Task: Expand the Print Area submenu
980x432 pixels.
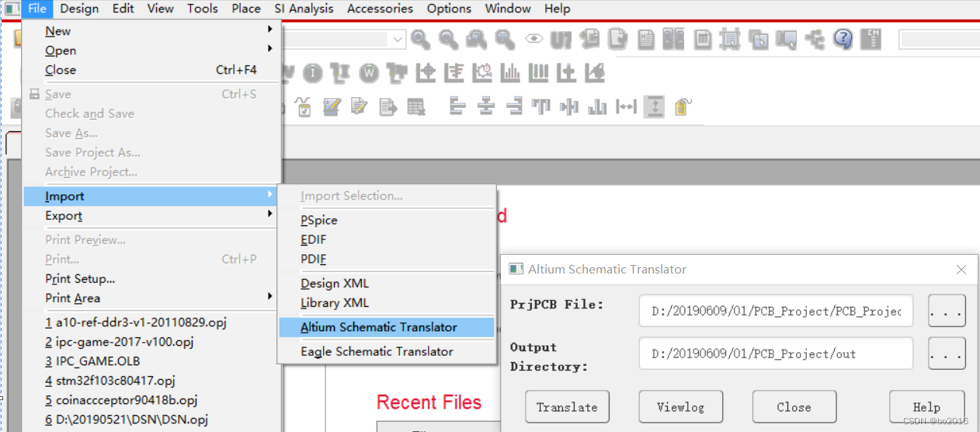Action: [x=270, y=298]
